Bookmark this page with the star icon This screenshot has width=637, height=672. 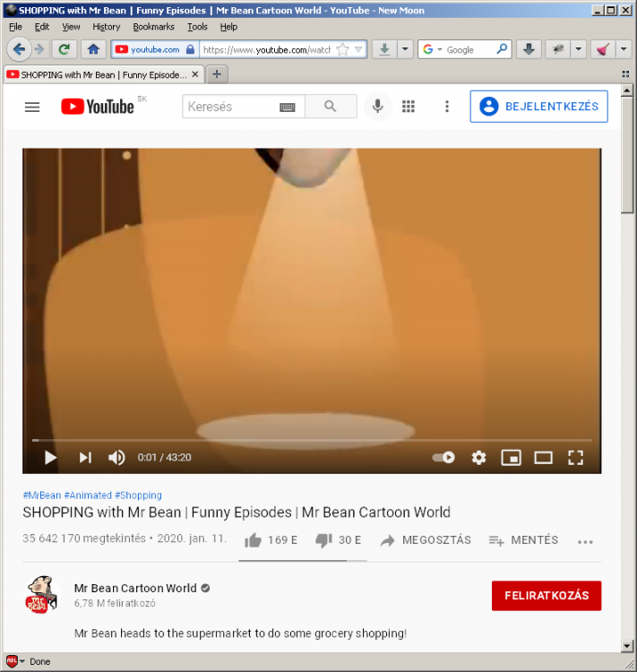342,49
